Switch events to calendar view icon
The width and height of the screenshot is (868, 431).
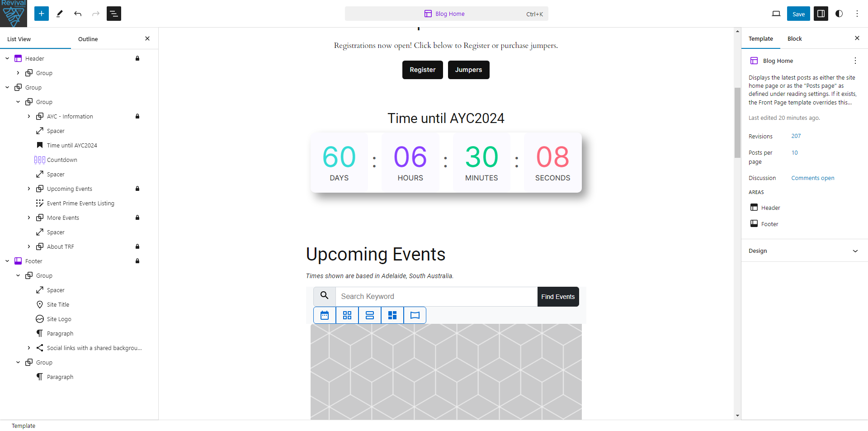pos(325,315)
